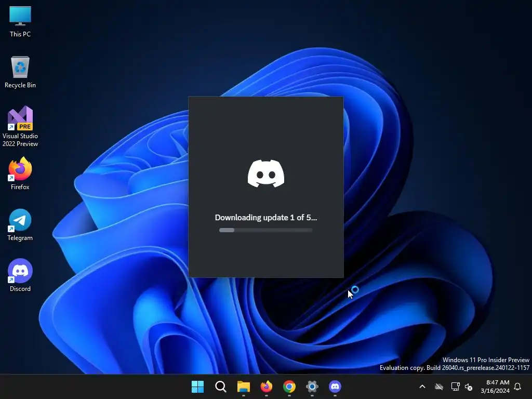
Task: Switch to Firefox in the taskbar
Action: click(267, 387)
